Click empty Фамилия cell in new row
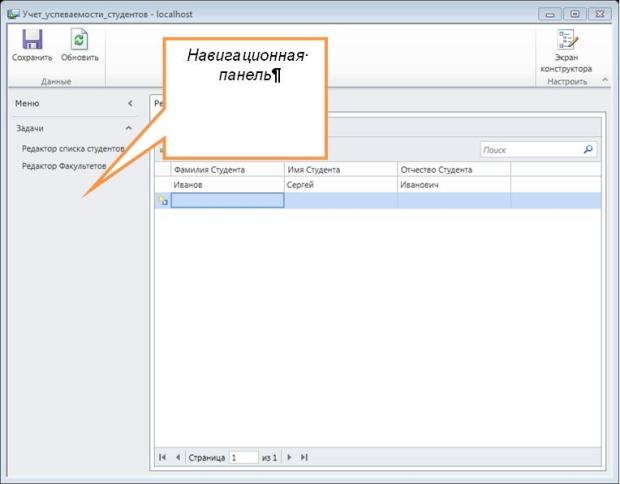This screenshot has height=484, width=620. (x=227, y=200)
